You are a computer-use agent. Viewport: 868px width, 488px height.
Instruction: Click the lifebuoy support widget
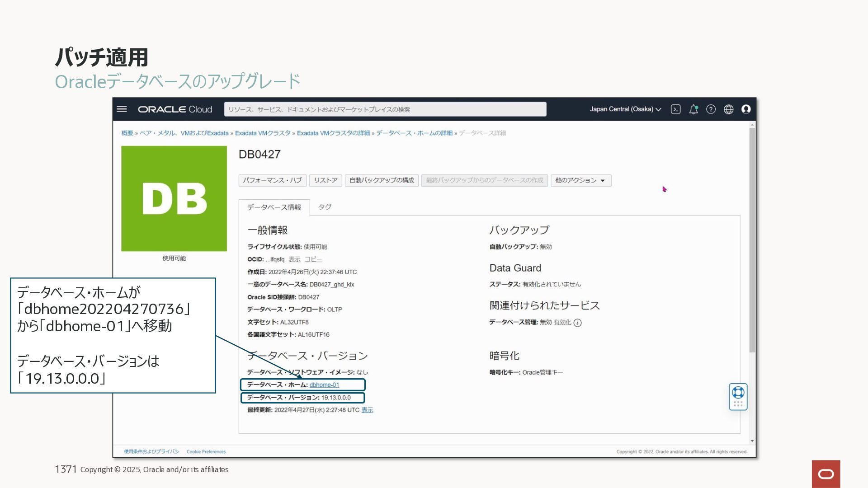[738, 392]
